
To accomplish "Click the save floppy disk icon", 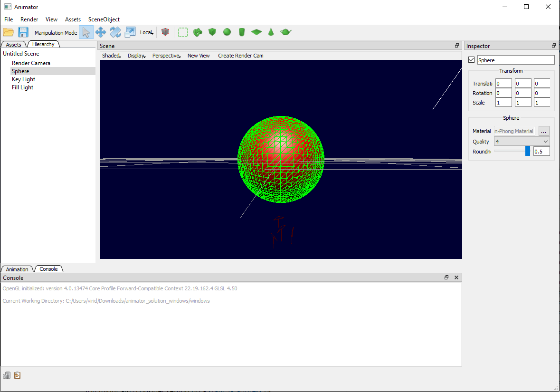I will (x=23, y=32).
